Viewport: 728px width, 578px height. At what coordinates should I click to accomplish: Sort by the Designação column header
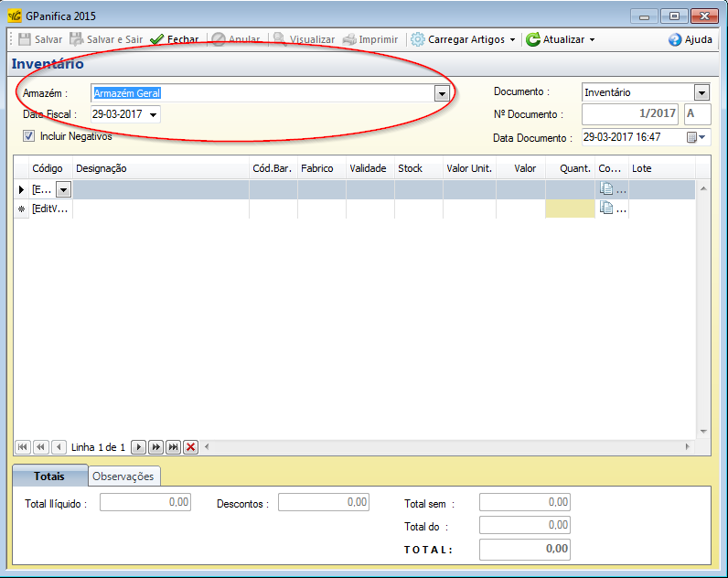point(160,168)
